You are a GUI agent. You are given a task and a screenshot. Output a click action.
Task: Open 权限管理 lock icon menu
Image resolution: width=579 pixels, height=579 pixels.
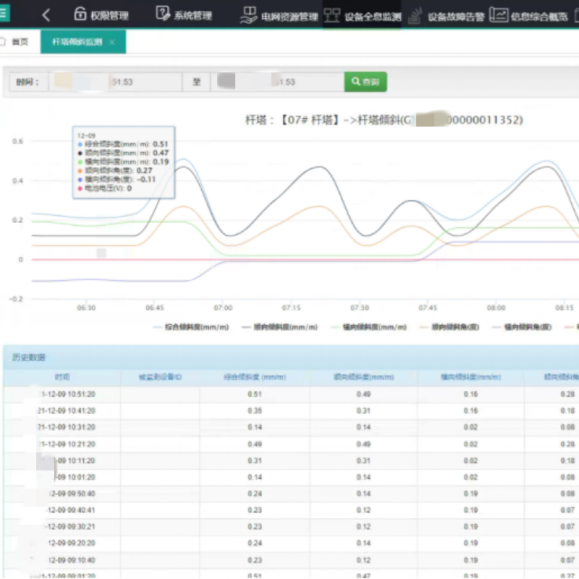point(80,14)
